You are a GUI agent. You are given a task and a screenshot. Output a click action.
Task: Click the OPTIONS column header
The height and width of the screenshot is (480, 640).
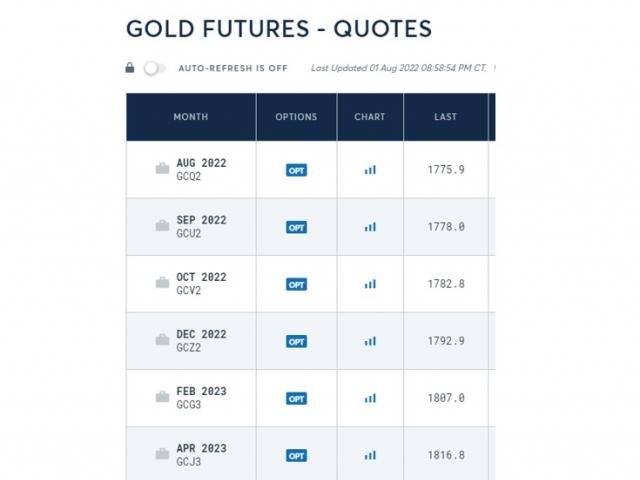coord(296,117)
